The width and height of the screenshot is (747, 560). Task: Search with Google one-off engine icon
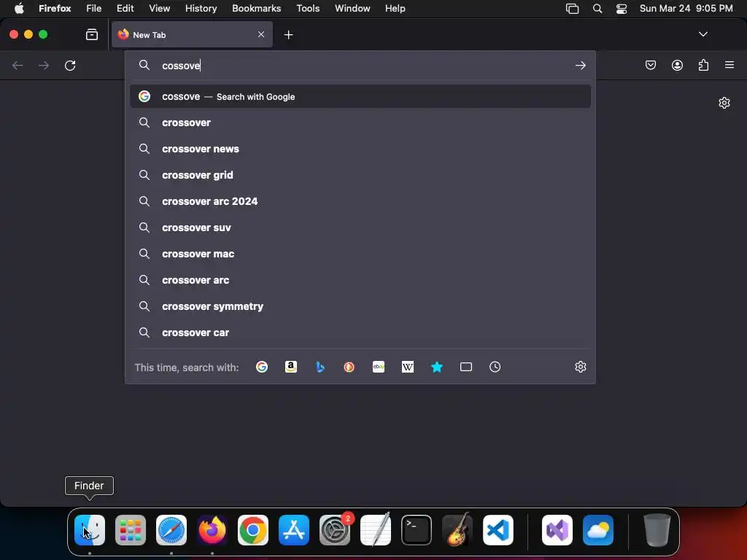point(262,367)
